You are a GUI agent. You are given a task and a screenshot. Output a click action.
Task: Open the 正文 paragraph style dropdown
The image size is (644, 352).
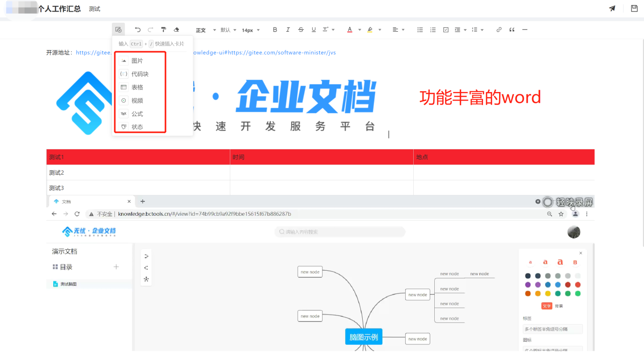(x=206, y=30)
